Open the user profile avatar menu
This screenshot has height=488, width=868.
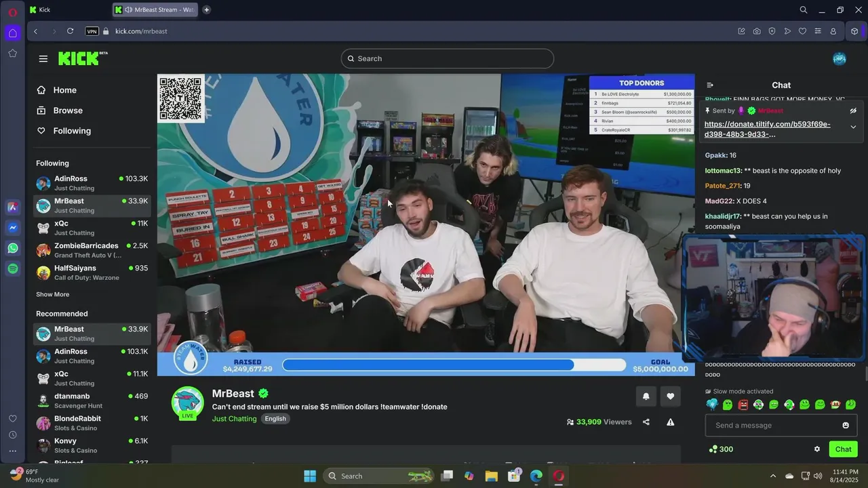[840, 58]
